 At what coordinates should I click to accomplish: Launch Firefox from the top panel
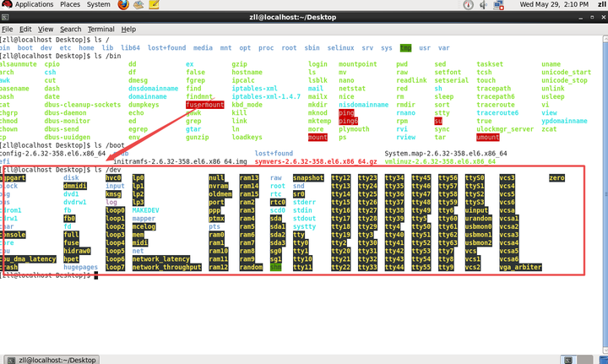click(124, 5)
